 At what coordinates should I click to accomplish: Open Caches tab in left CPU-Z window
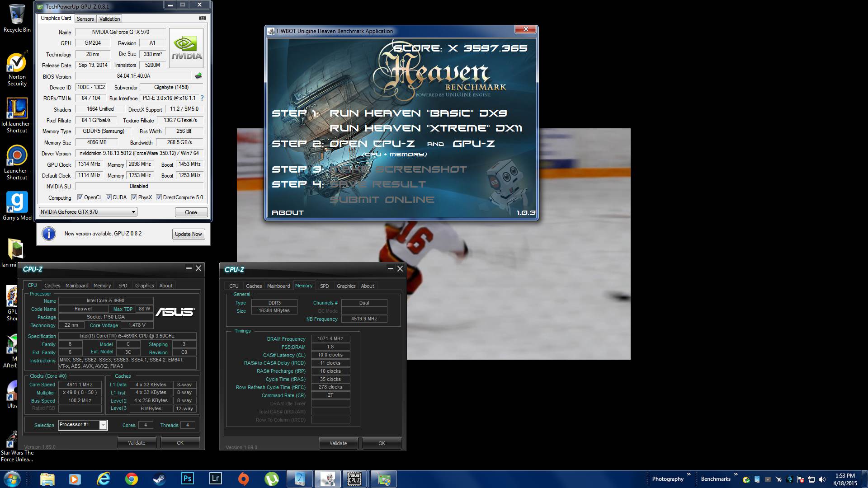pyautogui.click(x=52, y=286)
